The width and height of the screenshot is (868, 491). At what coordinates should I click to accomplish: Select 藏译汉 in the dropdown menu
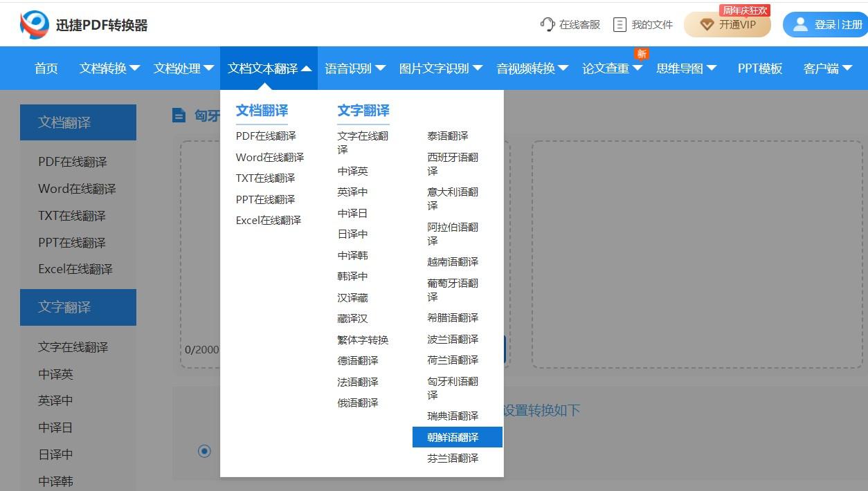tap(353, 318)
